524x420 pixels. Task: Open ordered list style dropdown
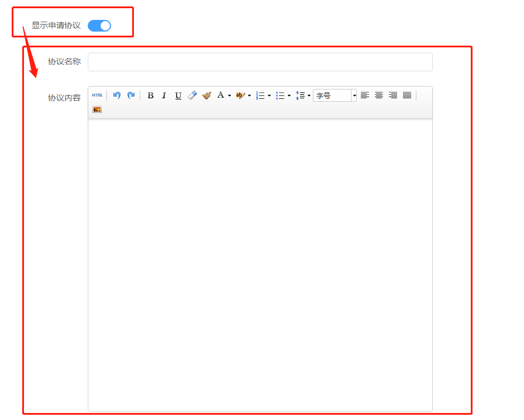pos(270,95)
